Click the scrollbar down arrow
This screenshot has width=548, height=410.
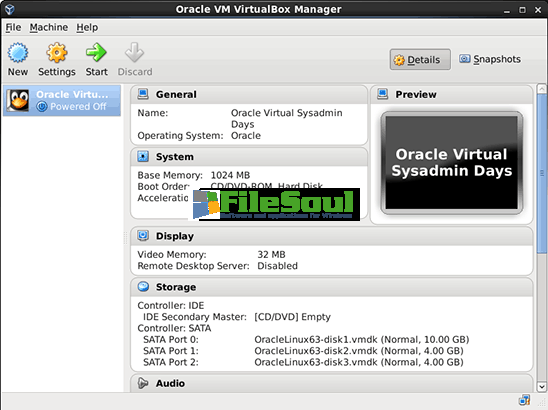pos(542,387)
